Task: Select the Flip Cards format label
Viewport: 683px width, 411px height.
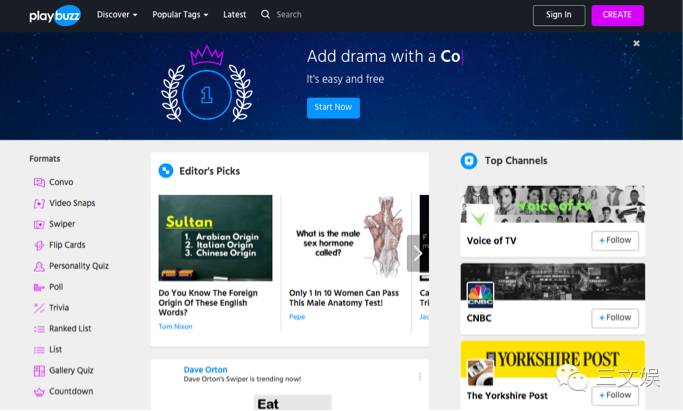Action: (67, 245)
